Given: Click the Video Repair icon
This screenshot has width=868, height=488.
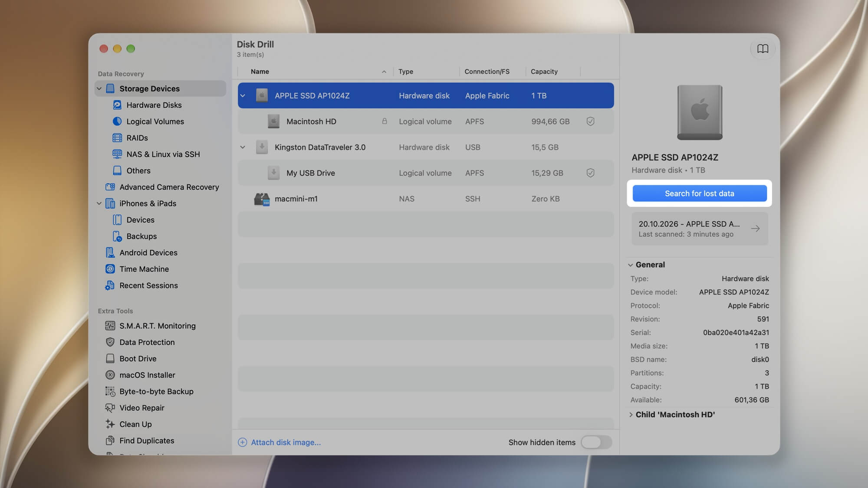Looking at the screenshot, I should coord(110,408).
